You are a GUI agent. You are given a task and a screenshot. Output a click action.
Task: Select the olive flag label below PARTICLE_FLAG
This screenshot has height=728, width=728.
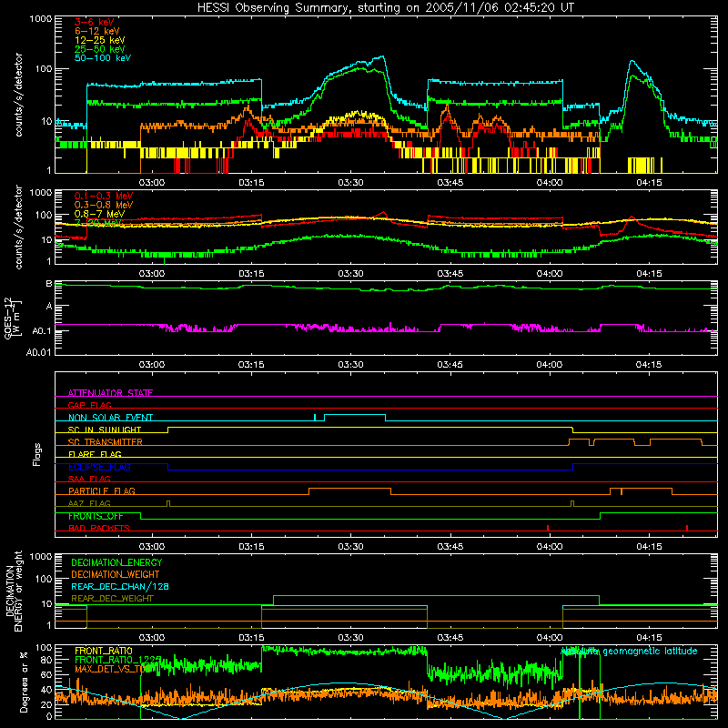point(89,503)
